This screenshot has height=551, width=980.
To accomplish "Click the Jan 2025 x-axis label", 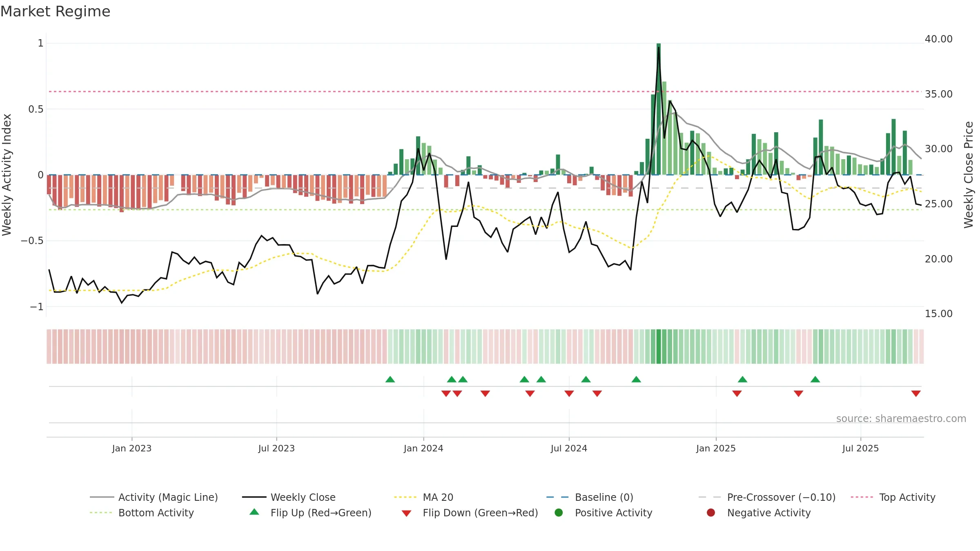I will (x=716, y=448).
